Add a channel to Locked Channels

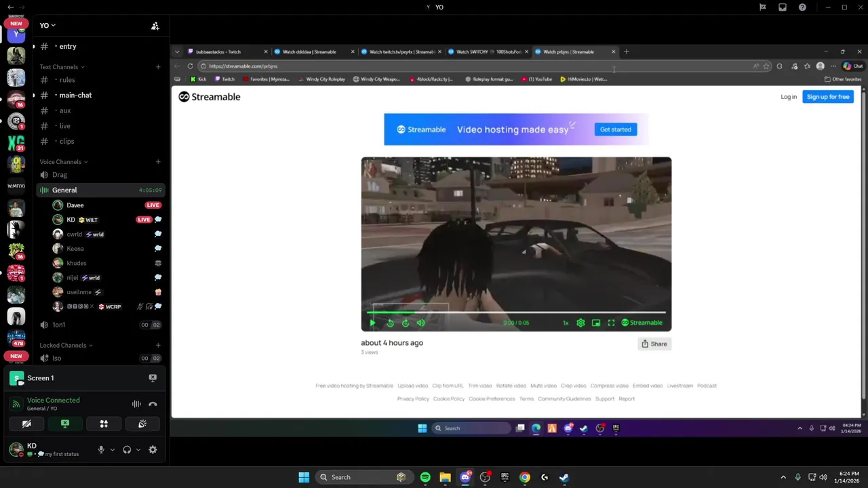158,345
